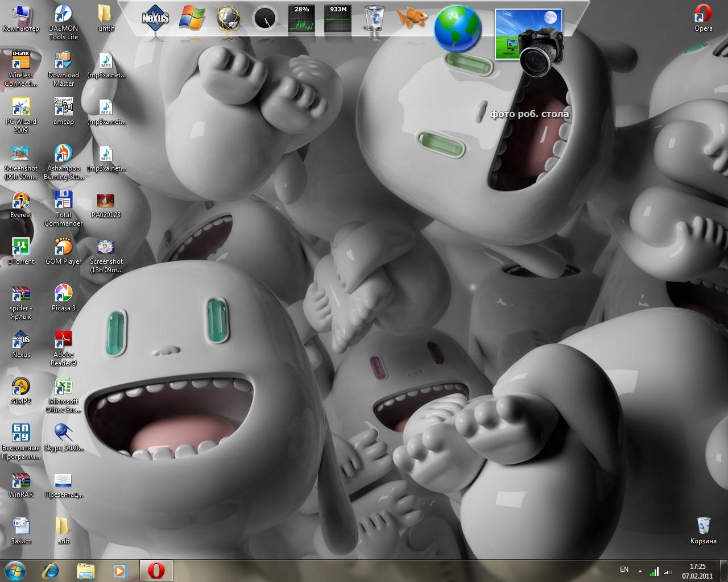This screenshot has height=582, width=728.
Task: Select the Total Commander desktop shortcut
Action: [63, 201]
